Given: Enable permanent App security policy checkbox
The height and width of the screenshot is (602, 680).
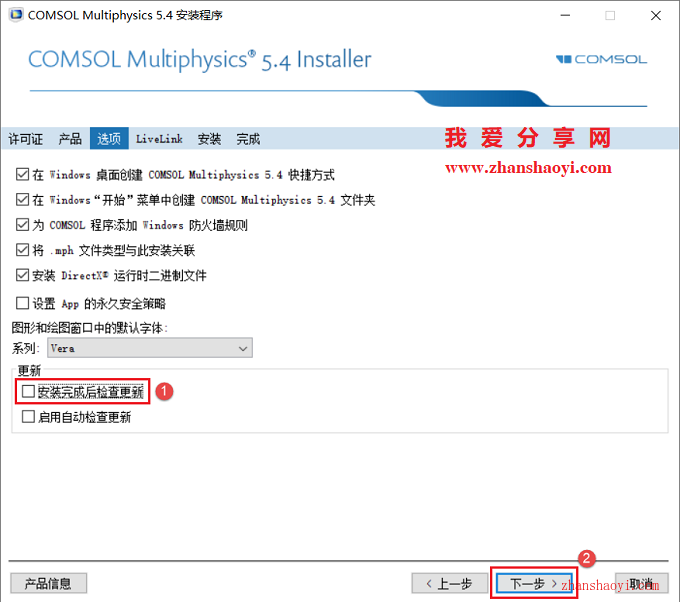Looking at the screenshot, I should coord(22,303).
